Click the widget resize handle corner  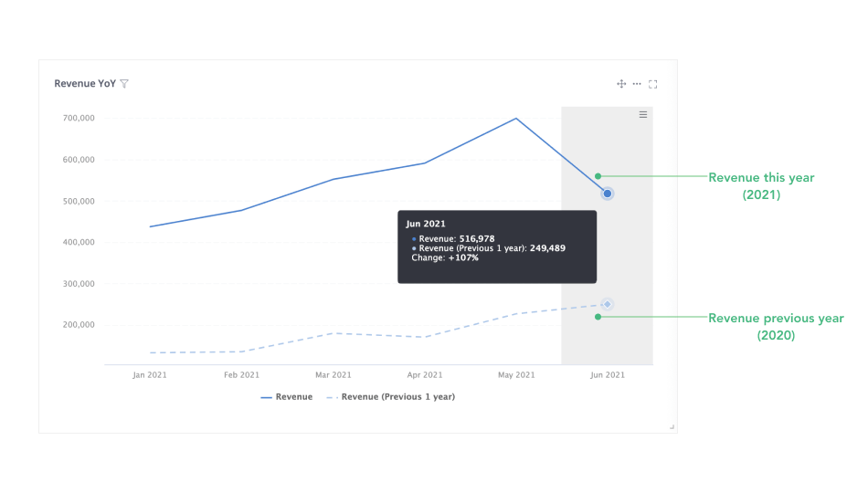672,426
